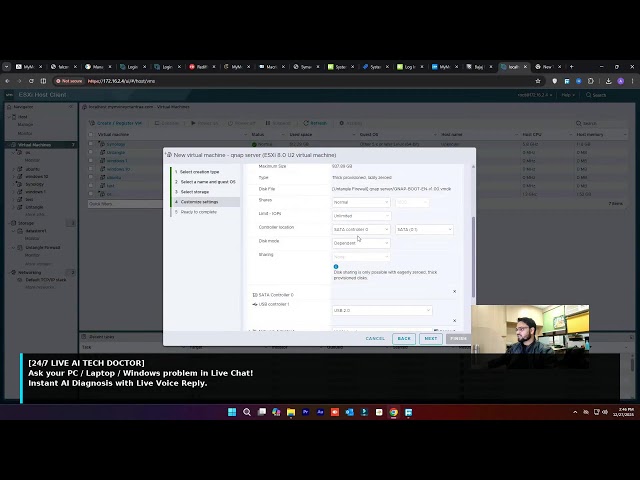Go to step 2 Select a name and guest OS
This screenshot has width=640, height=480.
pyautogui.click(x=205, y=182)
